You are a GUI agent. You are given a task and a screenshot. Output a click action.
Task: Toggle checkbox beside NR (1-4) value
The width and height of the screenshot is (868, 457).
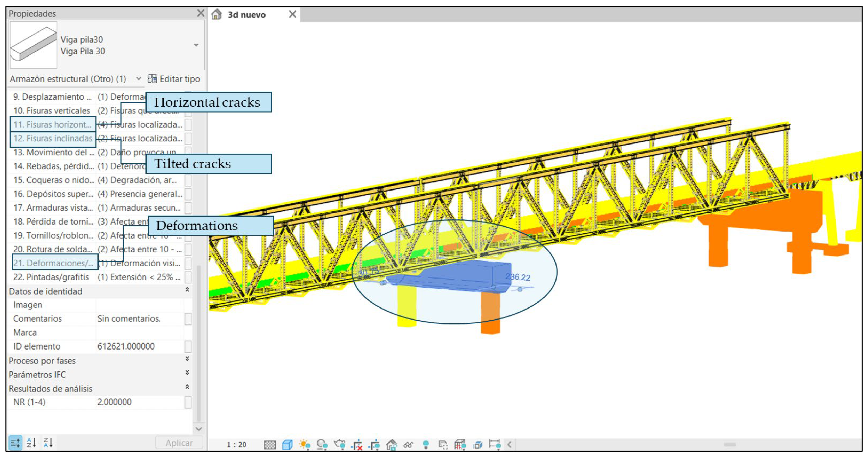(x=188, y=402)
